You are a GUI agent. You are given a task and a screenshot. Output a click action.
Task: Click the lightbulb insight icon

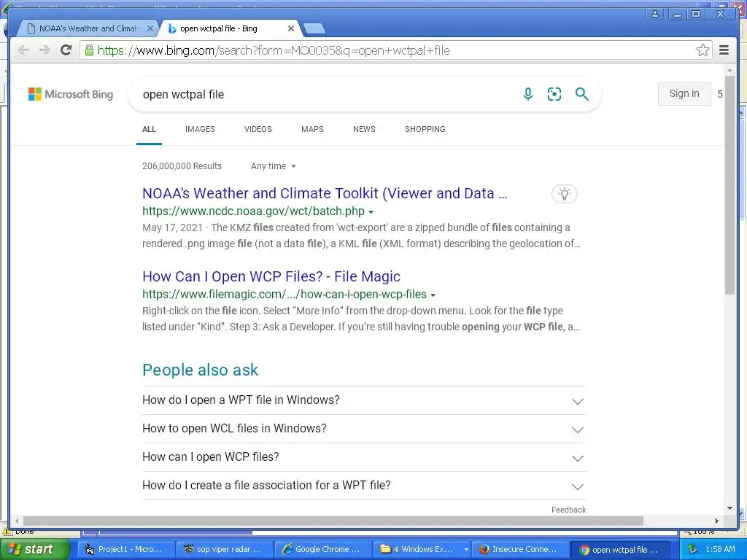(x=565, y=194)
